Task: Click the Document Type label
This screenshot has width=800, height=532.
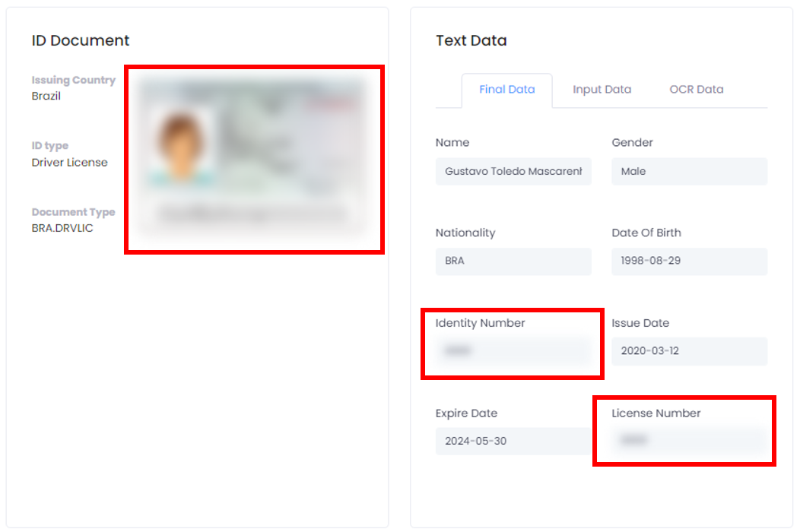Action: point(74,212)
